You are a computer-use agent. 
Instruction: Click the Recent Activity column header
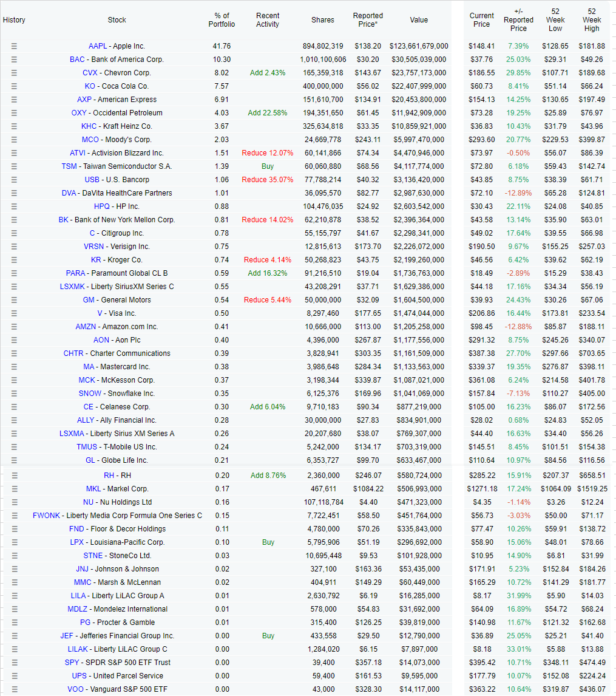[x=268, y=20]
